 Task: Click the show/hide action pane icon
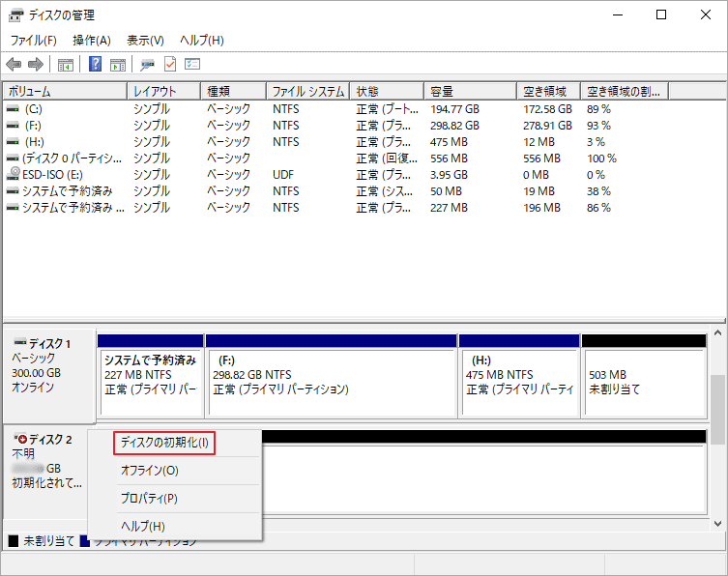pyautogui.click(x=118, y=64)
